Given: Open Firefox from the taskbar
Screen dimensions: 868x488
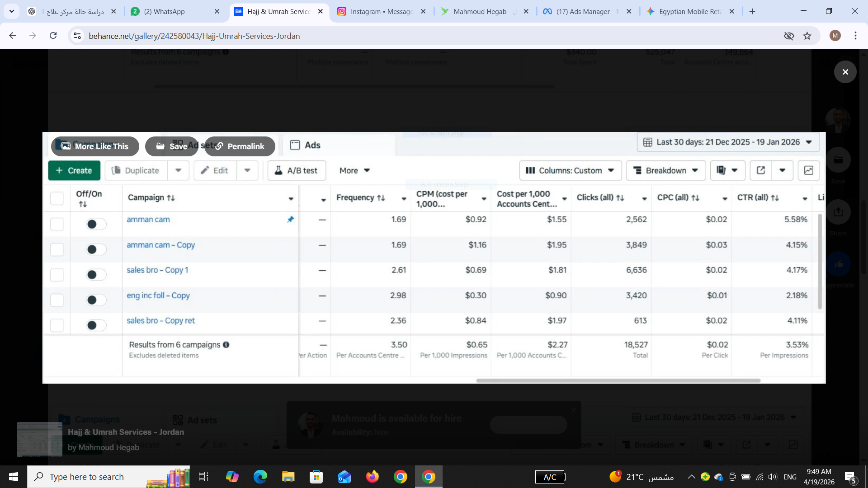Looking at the screenshot, I should coord(372,477).
